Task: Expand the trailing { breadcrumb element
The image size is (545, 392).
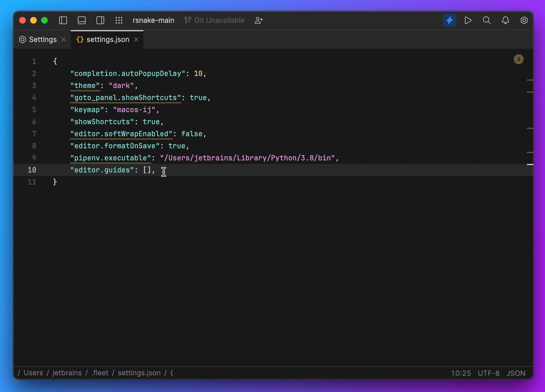Action: point(172,373)
